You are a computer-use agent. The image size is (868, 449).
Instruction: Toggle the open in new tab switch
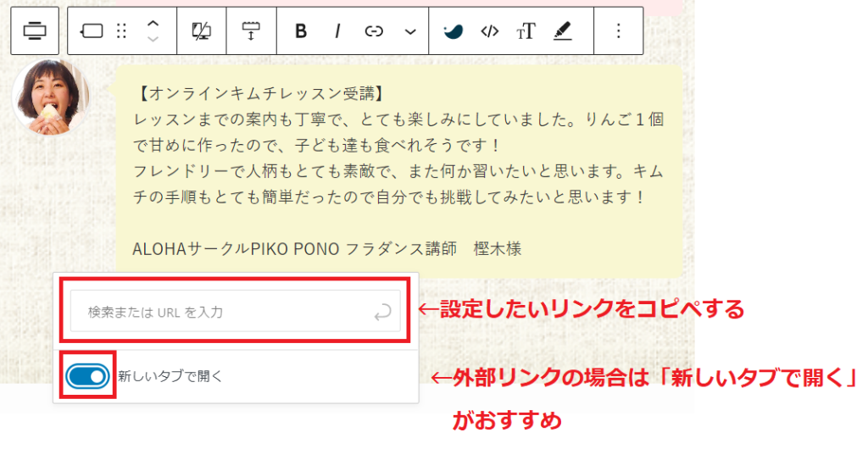tap(88, 375)
